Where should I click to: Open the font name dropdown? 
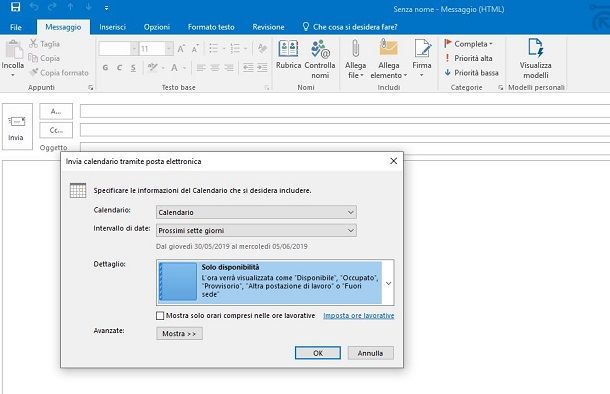(134, 49)
